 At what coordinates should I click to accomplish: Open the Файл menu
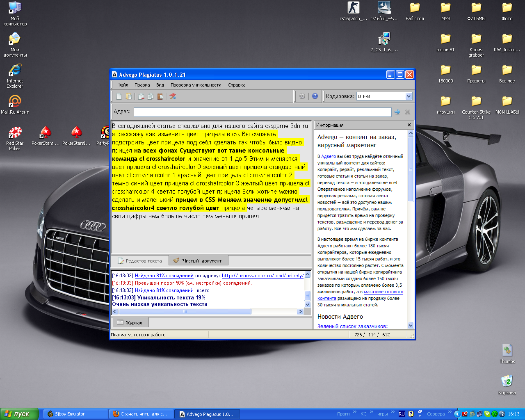123,85
